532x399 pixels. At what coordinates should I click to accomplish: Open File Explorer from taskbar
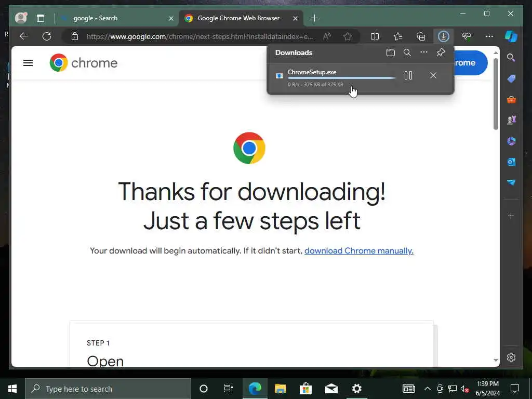280,389
